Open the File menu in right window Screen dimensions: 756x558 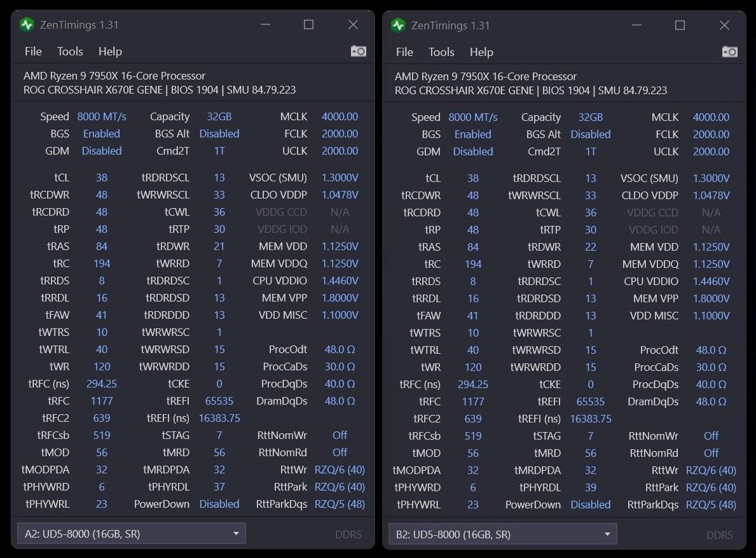(x=404, y=52)
